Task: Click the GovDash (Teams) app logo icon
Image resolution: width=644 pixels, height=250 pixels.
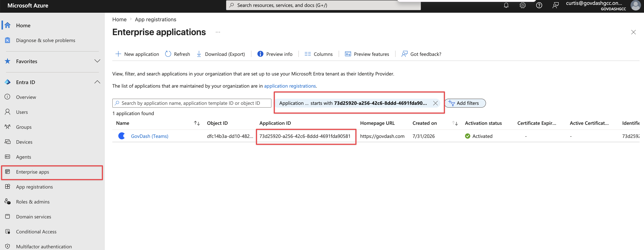Action: [x=122, y=136]
